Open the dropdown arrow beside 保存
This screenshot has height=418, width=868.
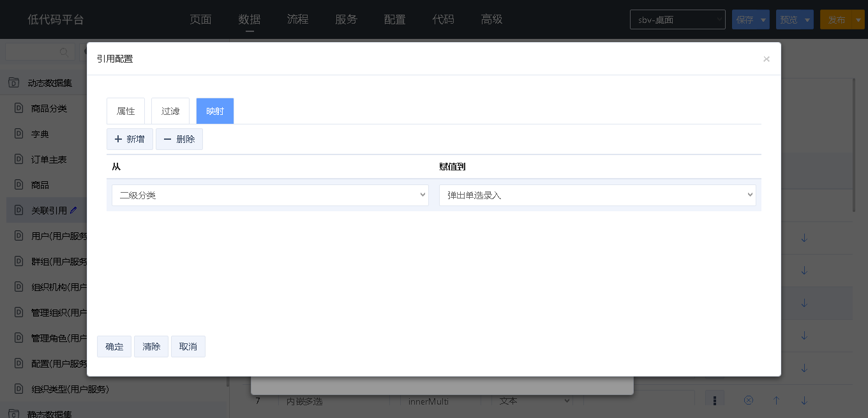[763, 20]
